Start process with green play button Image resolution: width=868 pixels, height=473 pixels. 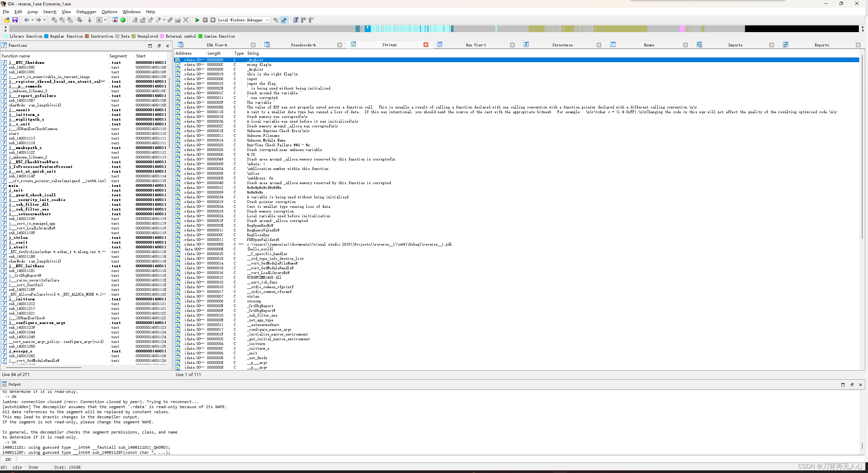point(197,20)
